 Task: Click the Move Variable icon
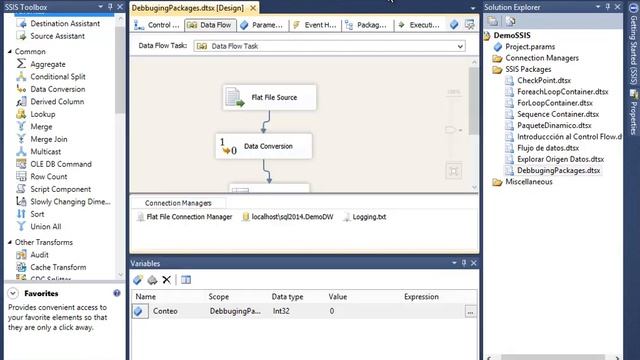click(152, 280)
